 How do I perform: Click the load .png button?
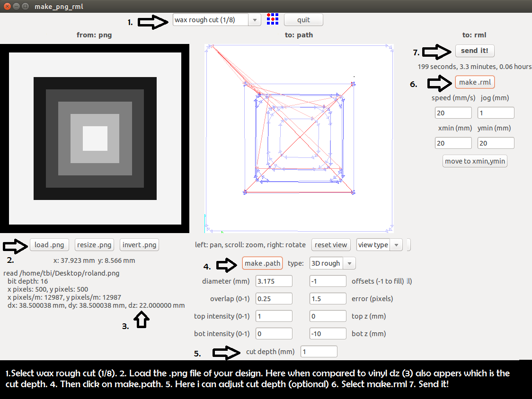tap(49, 245)
